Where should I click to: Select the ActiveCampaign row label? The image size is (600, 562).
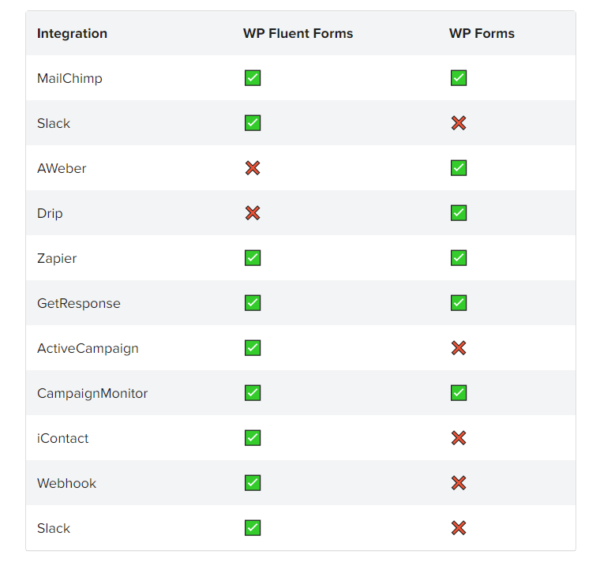pos(88,349)
